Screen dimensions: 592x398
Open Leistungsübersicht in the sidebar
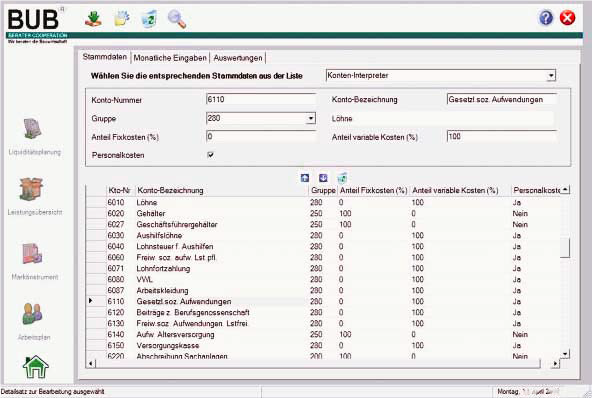click(x=34, y=196)
